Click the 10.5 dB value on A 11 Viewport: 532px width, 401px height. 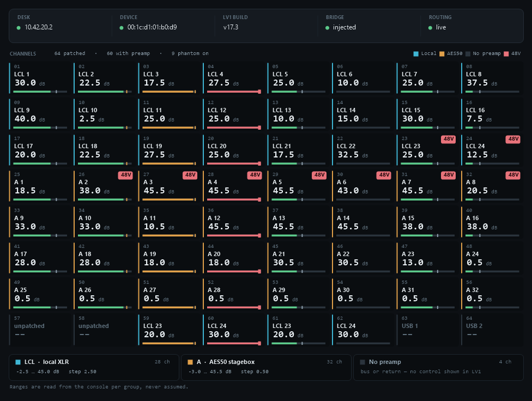159,227
